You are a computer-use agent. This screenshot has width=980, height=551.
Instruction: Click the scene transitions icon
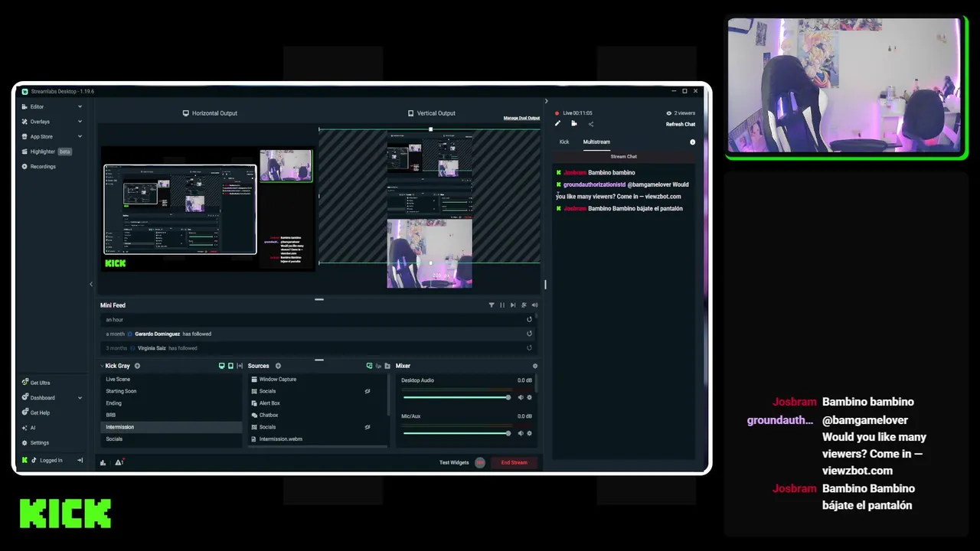240,366
